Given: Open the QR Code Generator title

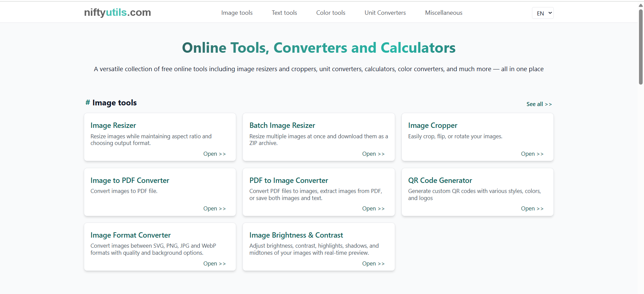Looking at the screenshot, I should coord(440,181).
